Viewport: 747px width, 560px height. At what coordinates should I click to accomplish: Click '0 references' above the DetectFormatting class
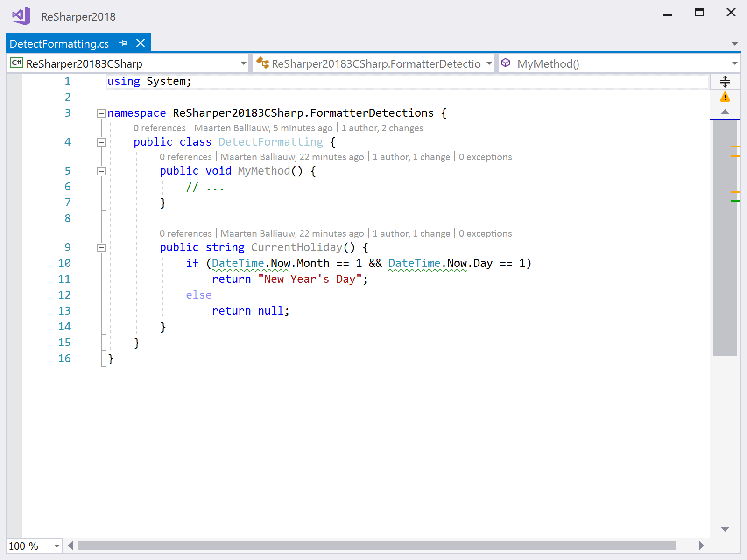point(159,128)
